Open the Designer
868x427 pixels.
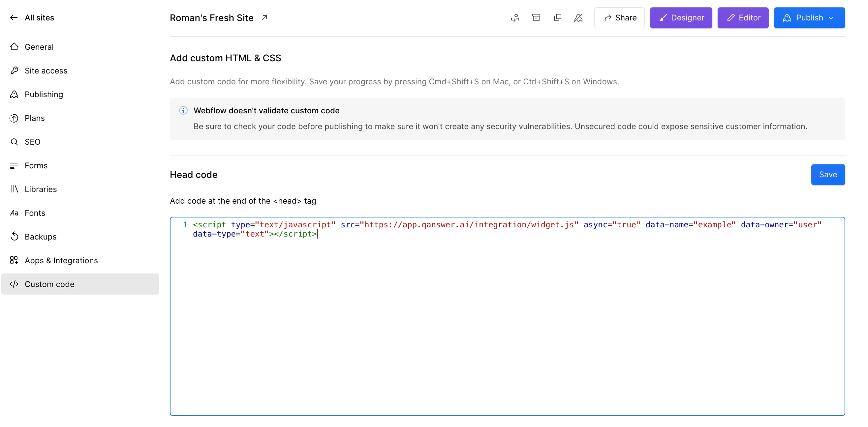(681, 17)
